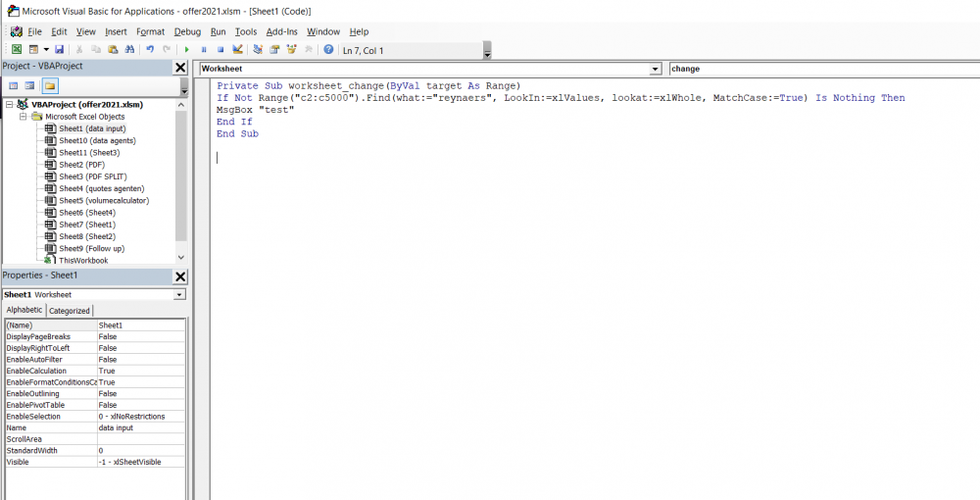Open Properties Window toolbar icon
Screen dimensions: 980x500
[274, 50]
